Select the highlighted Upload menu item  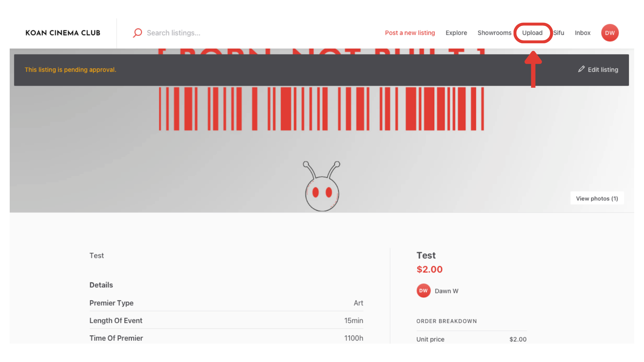(532, 33)
